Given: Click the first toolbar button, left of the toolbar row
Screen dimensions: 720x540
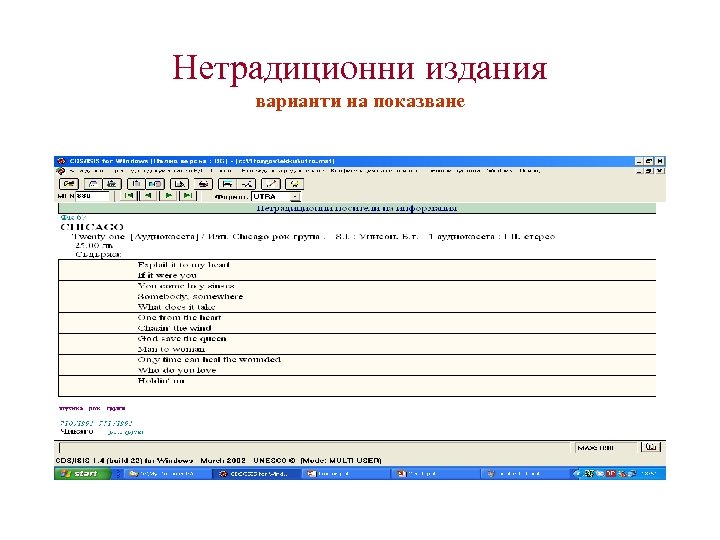Looking at the screenshot, I should pos(68,184).
